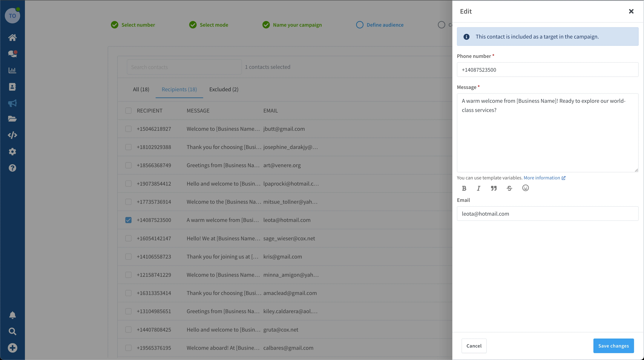Switch to the All (18) tab
Image resolution: width=644 pixels, height=360 pixels.
(141, 89)
